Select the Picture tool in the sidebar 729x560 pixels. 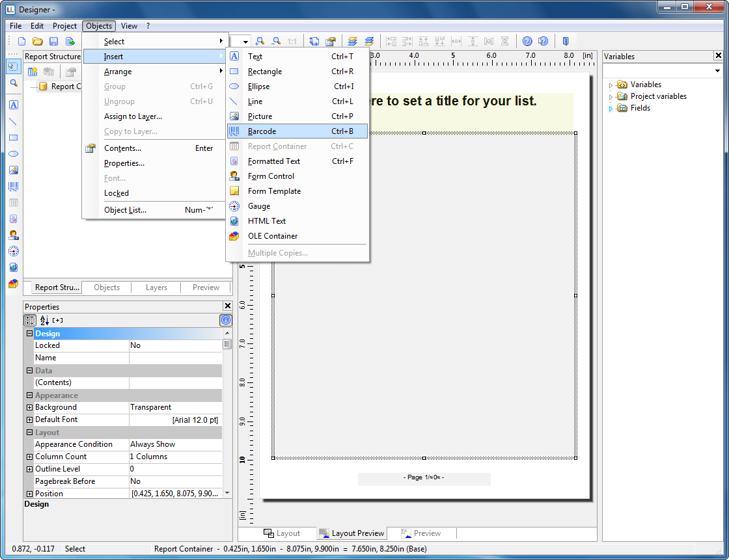(14, 170)
